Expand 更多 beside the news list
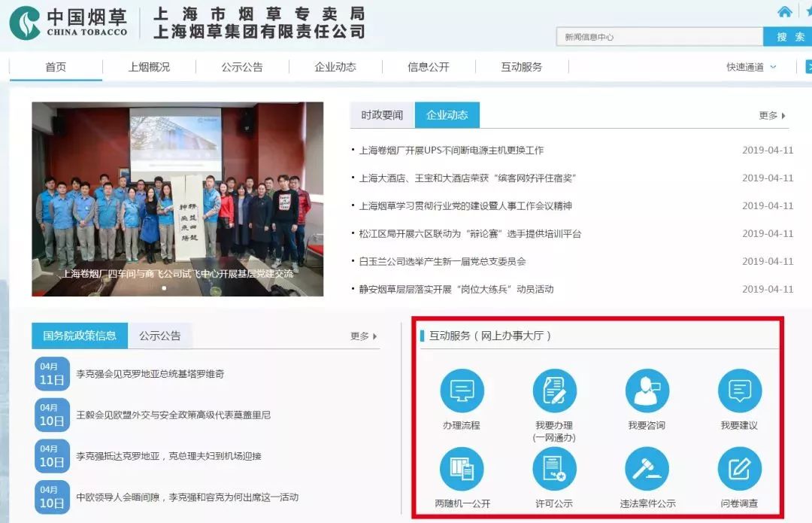 coord(773,115)
